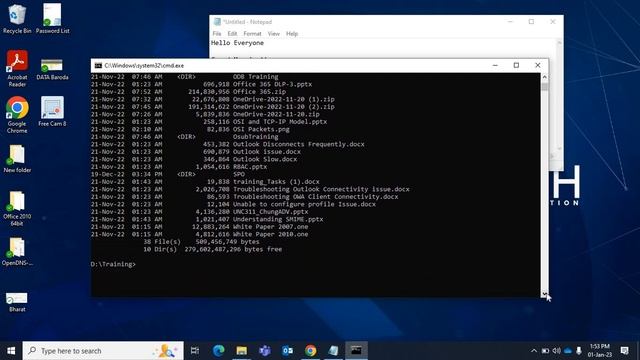This screenshot has width=640, height=360.
Task: Switch to Notepad taskbar icon
Action: tap(333, 351)
